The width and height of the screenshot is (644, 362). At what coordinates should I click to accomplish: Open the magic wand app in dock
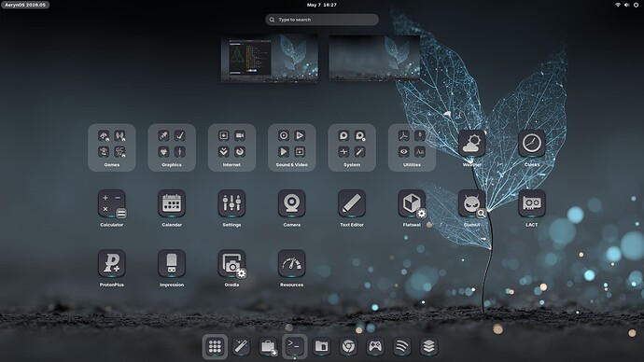[241, 347]
